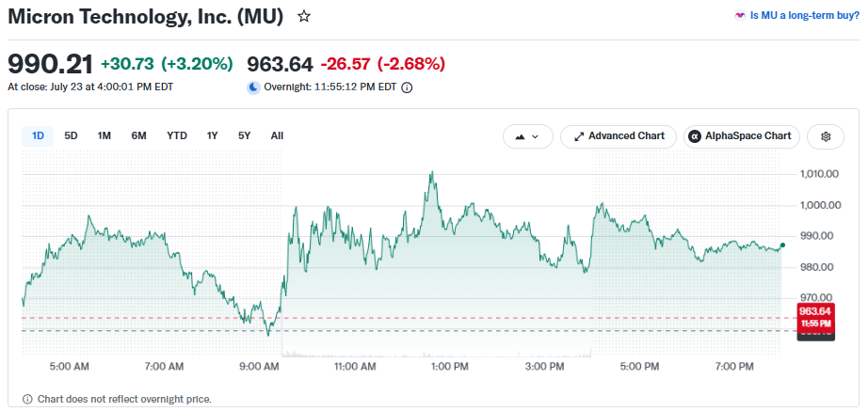Click the overnight moon icon
868x412 pixels.
coord(253,87)
